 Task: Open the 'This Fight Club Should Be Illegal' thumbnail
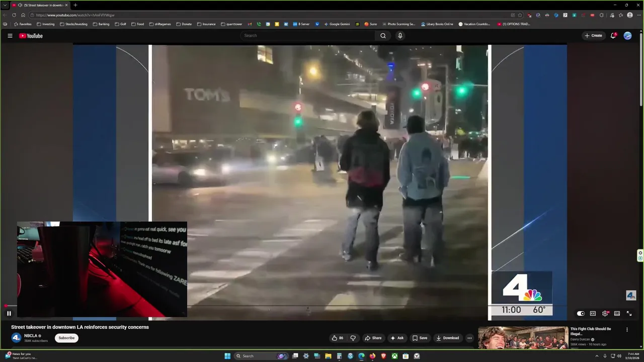point(523,338)
